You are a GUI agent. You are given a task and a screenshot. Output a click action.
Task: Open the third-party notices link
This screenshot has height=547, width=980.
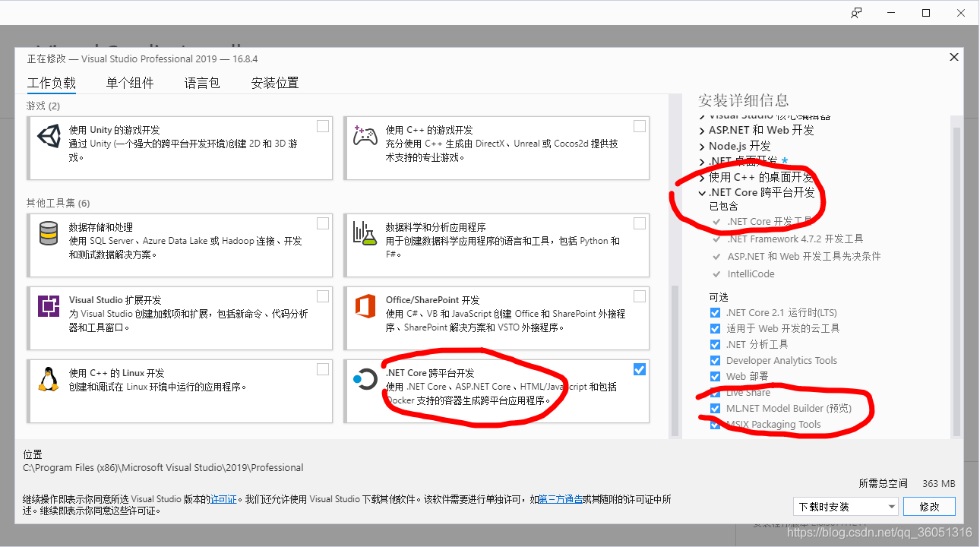561,500
